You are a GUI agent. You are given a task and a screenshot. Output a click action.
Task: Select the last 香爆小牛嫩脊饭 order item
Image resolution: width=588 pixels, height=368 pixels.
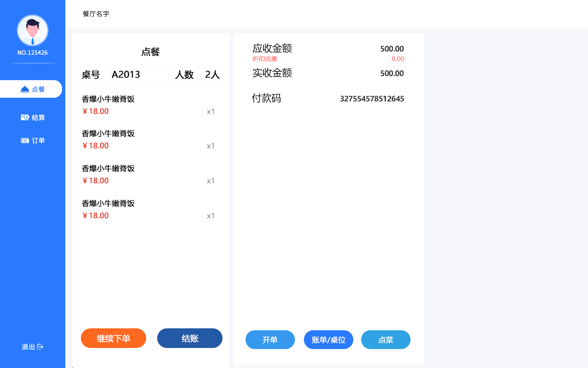pyautogui.click(x=108, y=204)
